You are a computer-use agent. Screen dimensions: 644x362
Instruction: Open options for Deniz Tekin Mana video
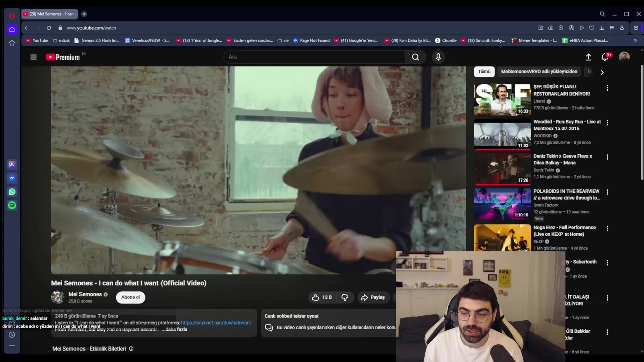607,157
